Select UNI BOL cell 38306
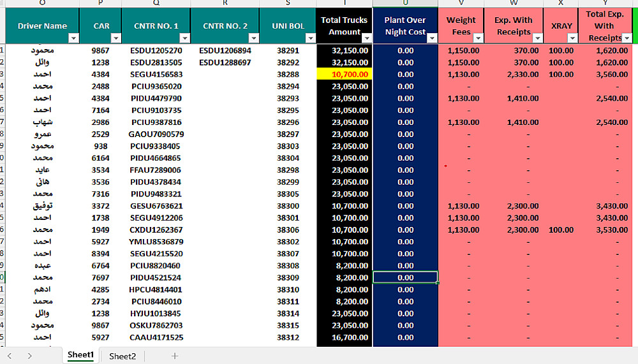The width and height of the screenshot is (638, 364). [288, 229]
